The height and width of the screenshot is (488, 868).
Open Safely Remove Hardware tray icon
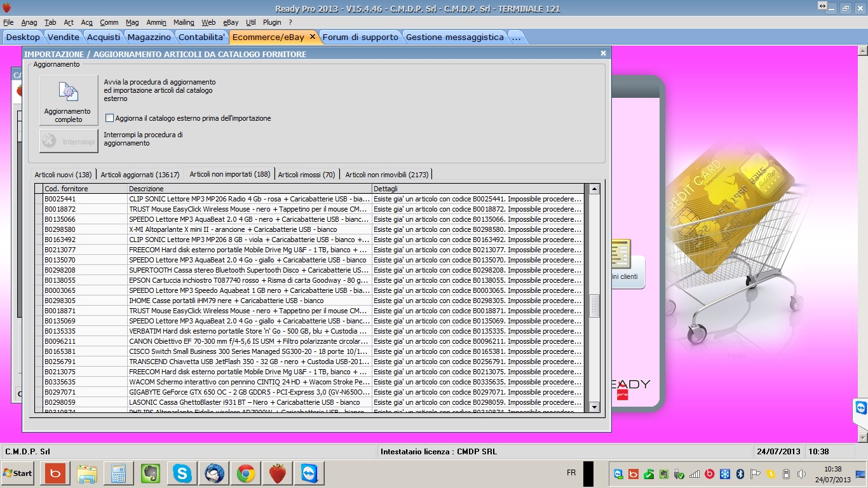point(679,474)
